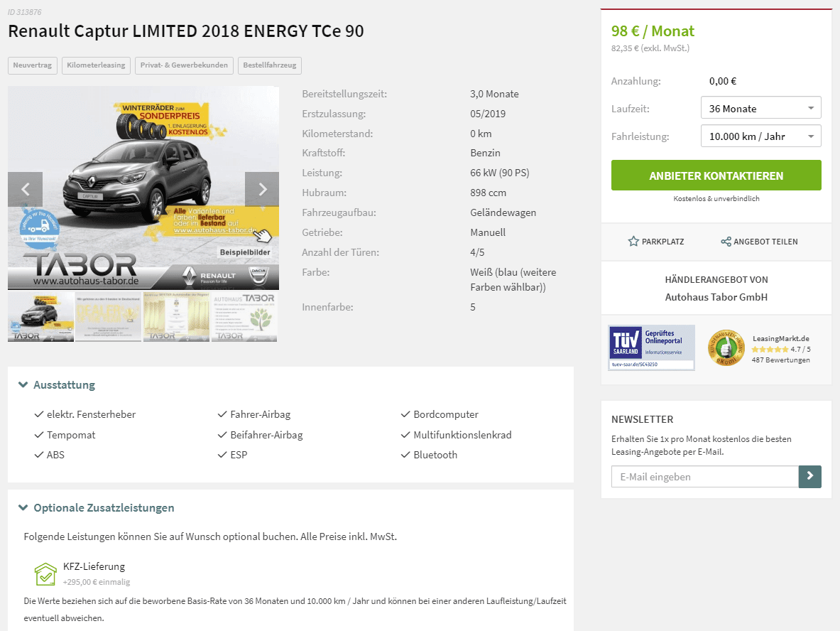Open the eKomi customer rating seal
Image resolution: width=840 pixels, height=631 pixels.
[726, 348]
